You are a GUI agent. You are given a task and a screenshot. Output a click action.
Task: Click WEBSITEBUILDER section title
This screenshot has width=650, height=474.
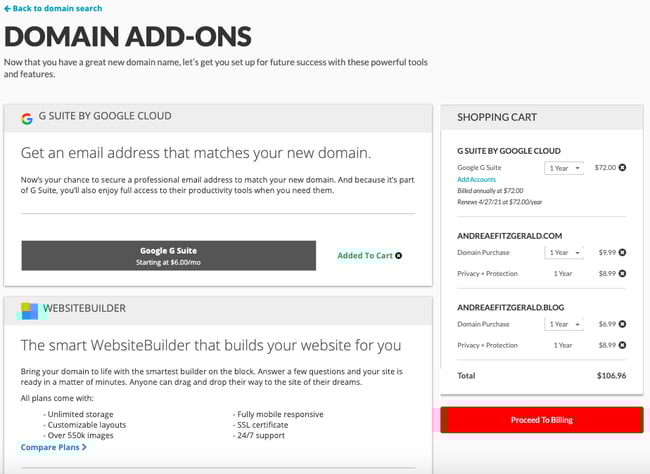point(85,309)
